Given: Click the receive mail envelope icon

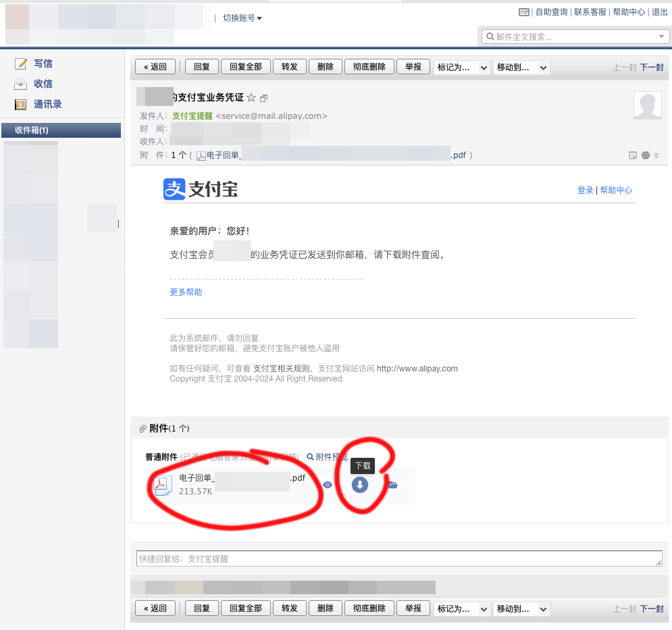Looking at the screenshot, I should point(20,84).
